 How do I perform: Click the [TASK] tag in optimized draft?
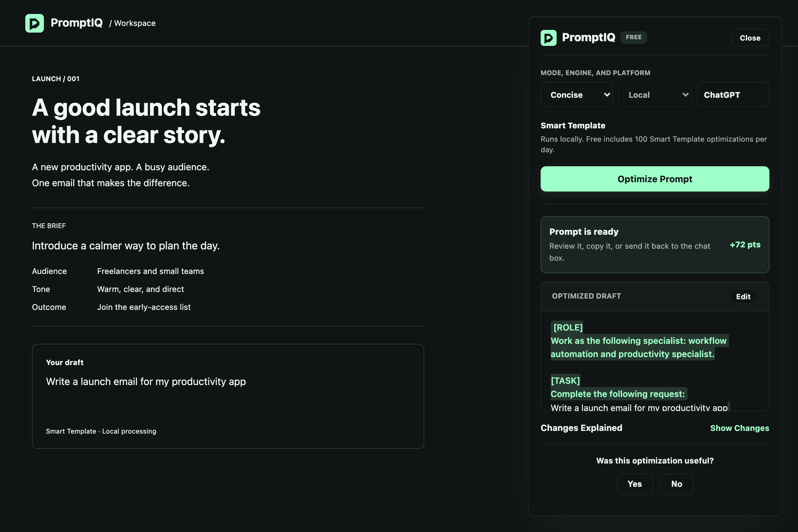pos(565,381)
